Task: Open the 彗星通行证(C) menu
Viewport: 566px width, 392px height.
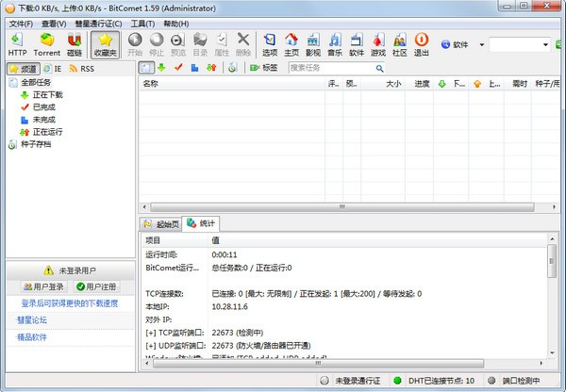Action: point(98,24)
